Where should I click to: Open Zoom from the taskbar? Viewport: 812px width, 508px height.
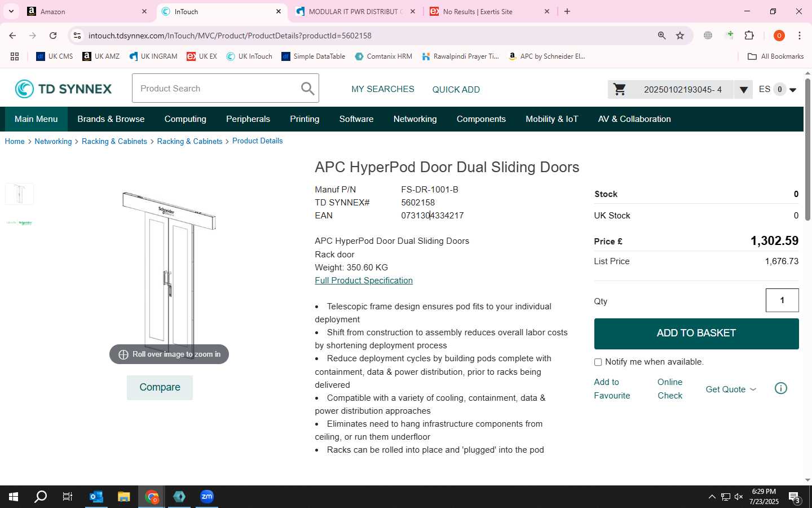tap(207, 497)
